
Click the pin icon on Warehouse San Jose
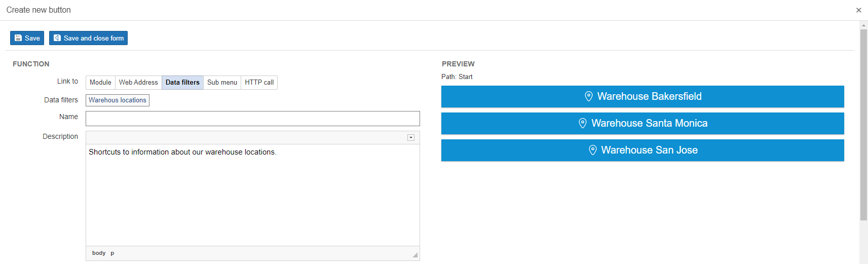point(592,150)
